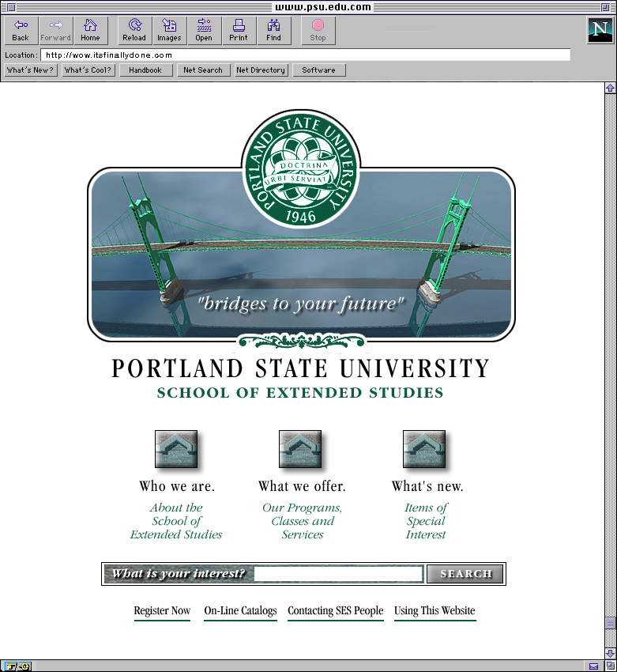This screenshot has width=617, height=672.
Task: Open the On-Line Catalogs link
Action: pos(240,611)
